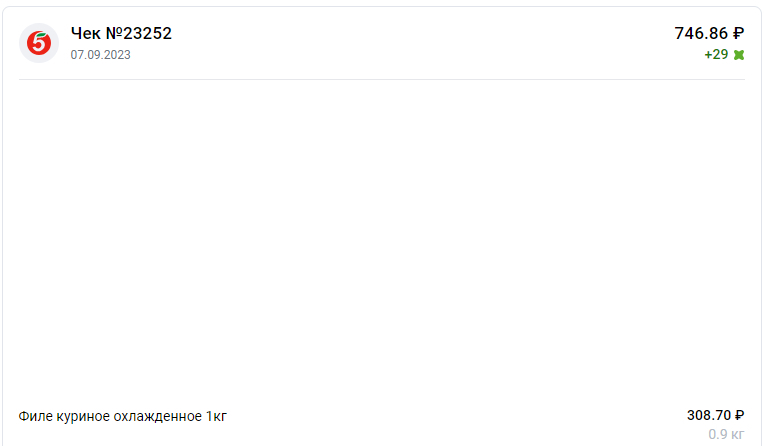Select the receipt date 07.09.2023
773x446 pixels.
click(x=100, y=55)
